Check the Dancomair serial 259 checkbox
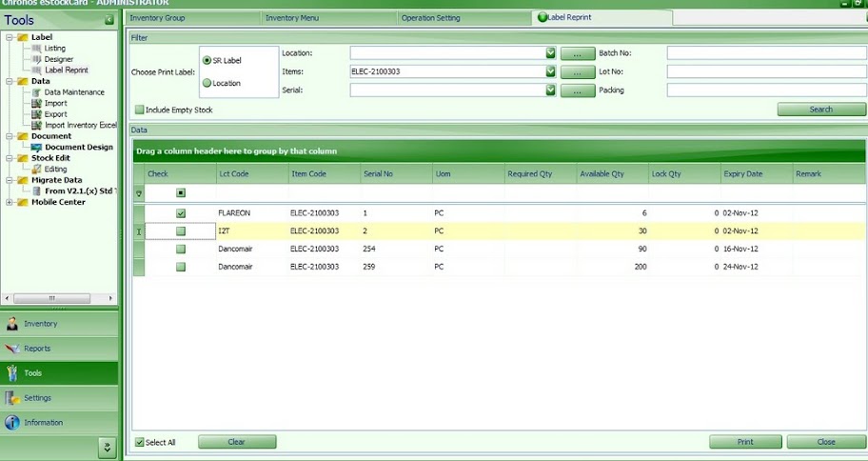The image size is (868, 461). 181,267
